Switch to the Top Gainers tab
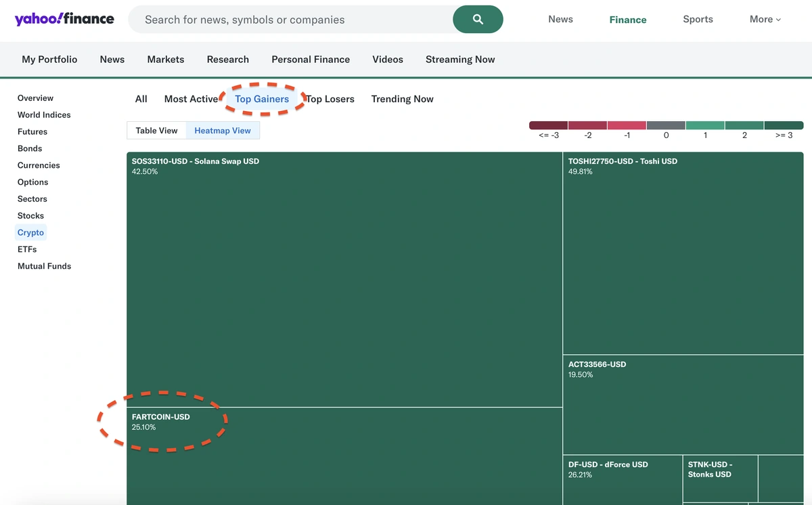The image size is (812, 505). [262, 99]
